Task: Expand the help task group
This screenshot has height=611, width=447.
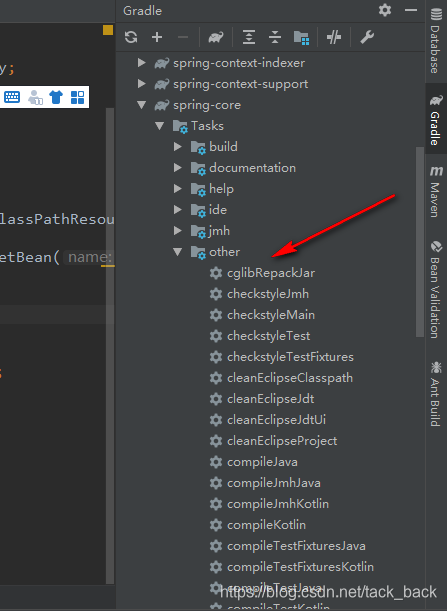Action: [x=178, y=189]
